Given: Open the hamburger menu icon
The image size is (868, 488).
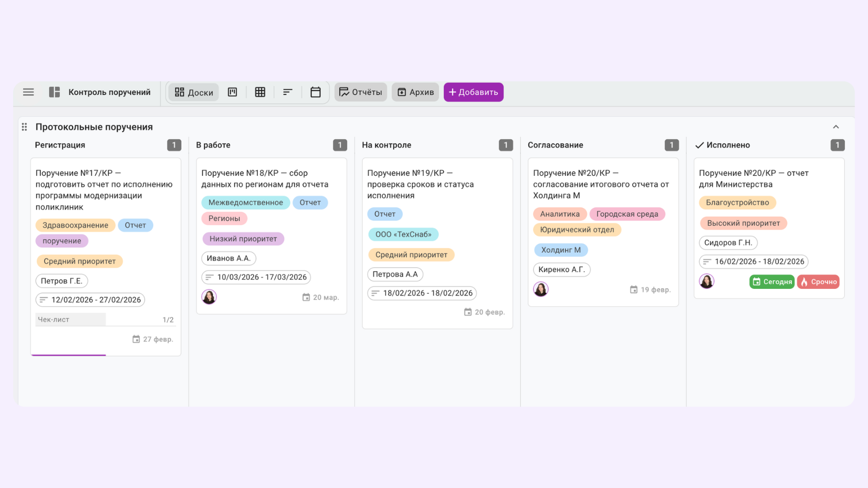Looking at the screenshot, I should 29,92.
